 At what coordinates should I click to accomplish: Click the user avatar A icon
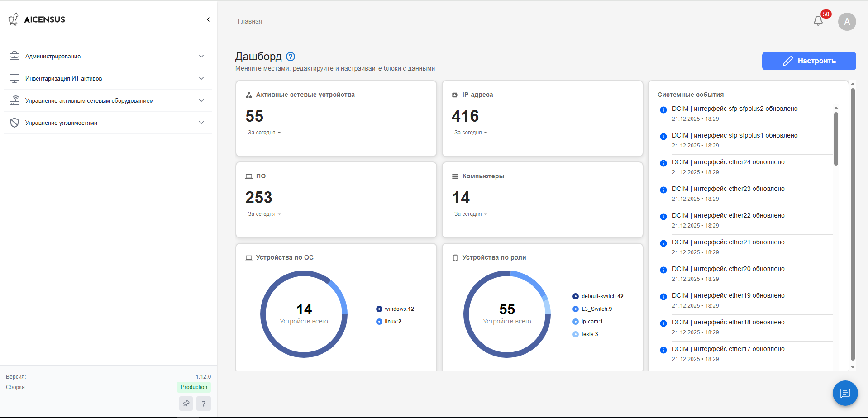(847, 22)
